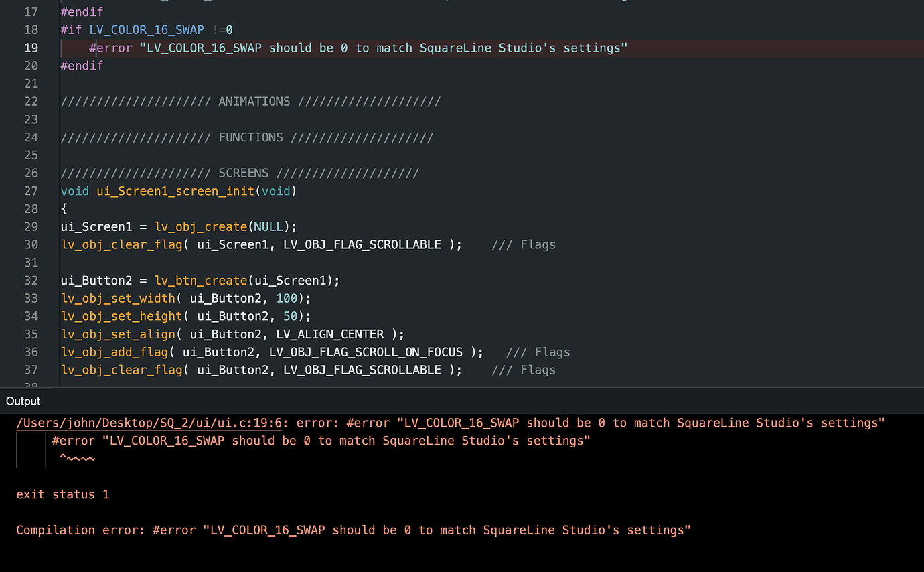Viewport: 924px width, 572px height.
Task: Click the #endif directive on line 20
Action: point(82,66)
